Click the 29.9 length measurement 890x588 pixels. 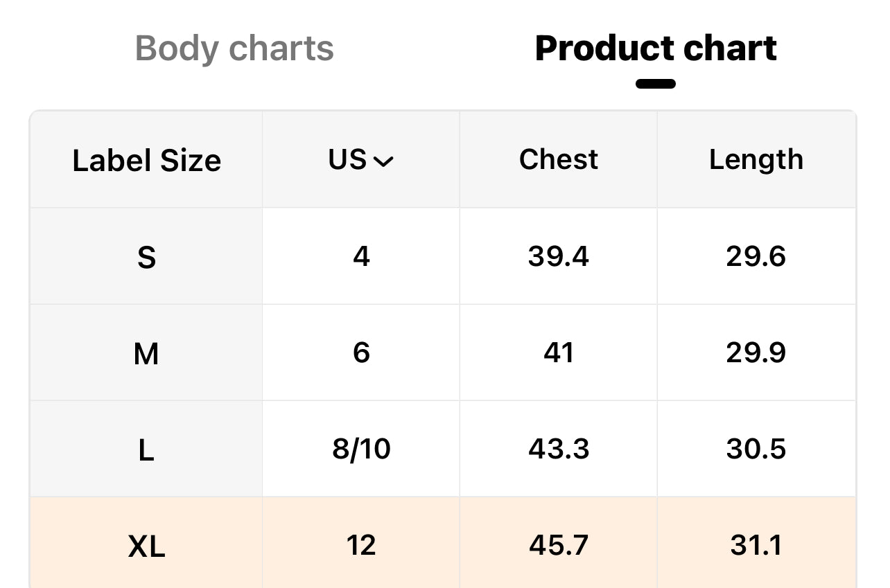[756, 353]
